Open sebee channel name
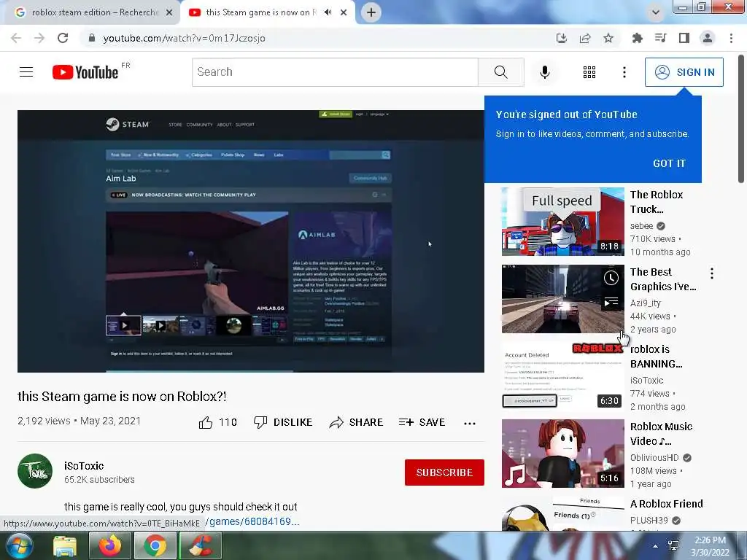Screen dimensions: 747x560 [x=641, y=226]
